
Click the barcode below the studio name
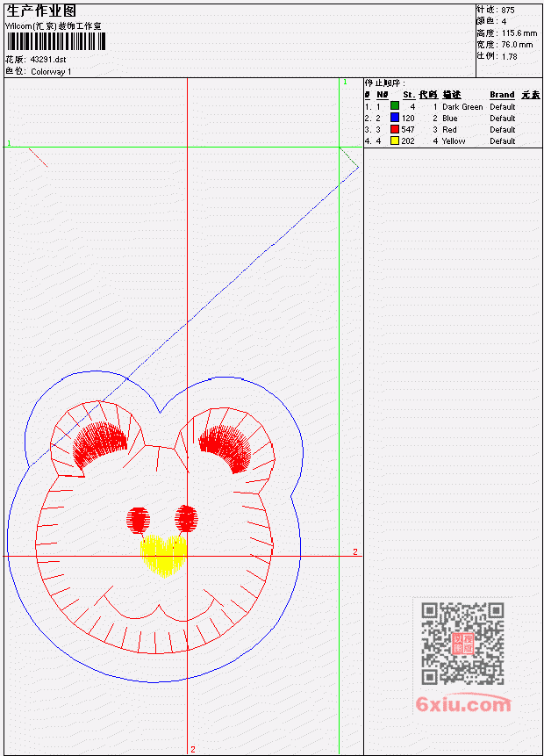[x=56, y=41]
